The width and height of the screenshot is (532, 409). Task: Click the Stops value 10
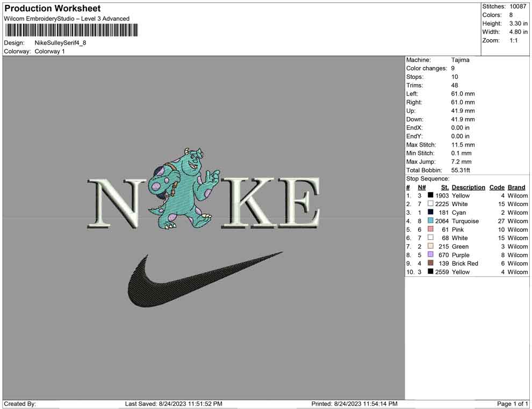pos(455,77)
